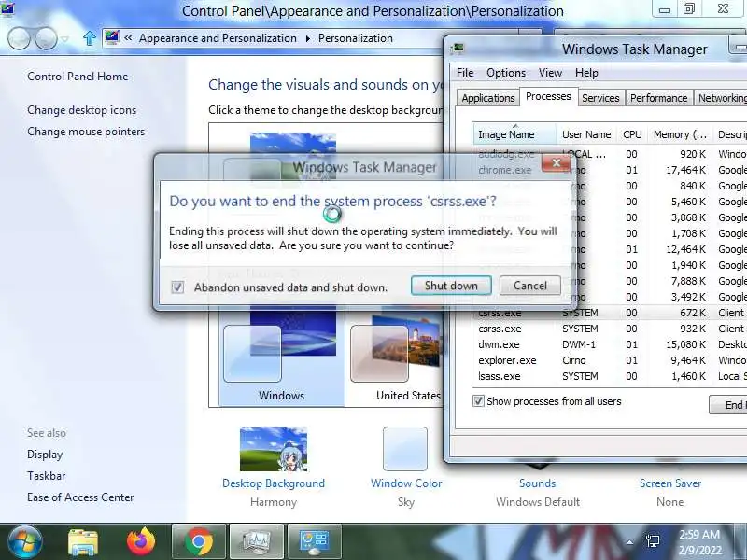Click the Shut down button
The width and height of the screenshot is (747, 560).
point(451,286)
